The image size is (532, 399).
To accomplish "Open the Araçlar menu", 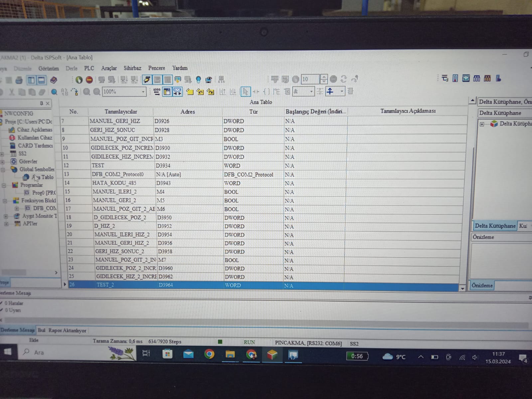I will (109, 68).
